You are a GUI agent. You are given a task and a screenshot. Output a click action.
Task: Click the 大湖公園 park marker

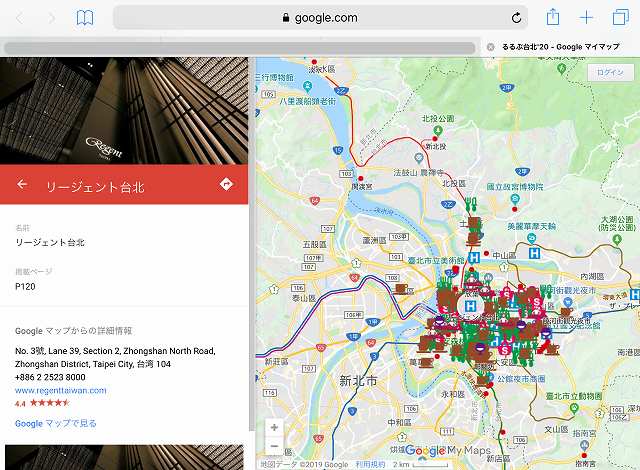[x=617, y=239]
